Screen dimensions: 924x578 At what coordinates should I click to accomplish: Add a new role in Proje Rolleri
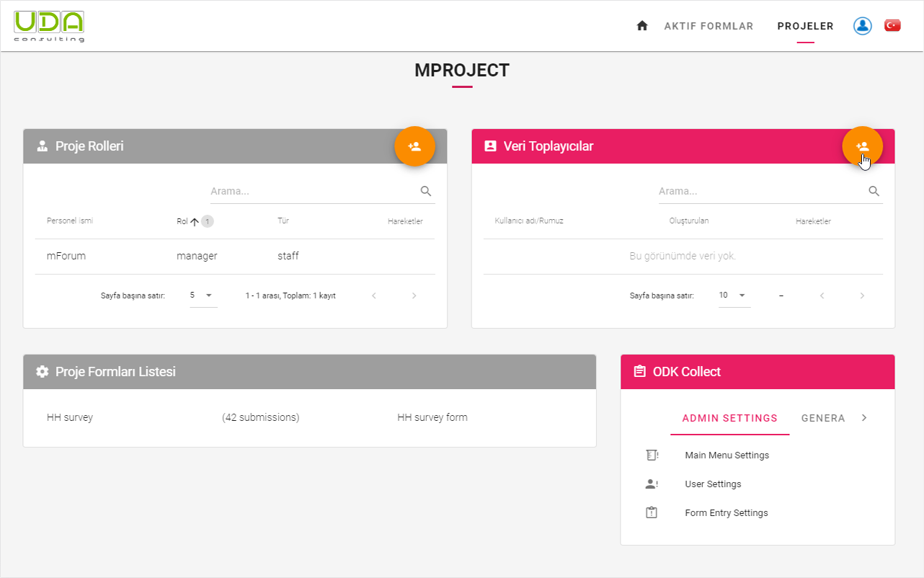(x=414, y=146)
